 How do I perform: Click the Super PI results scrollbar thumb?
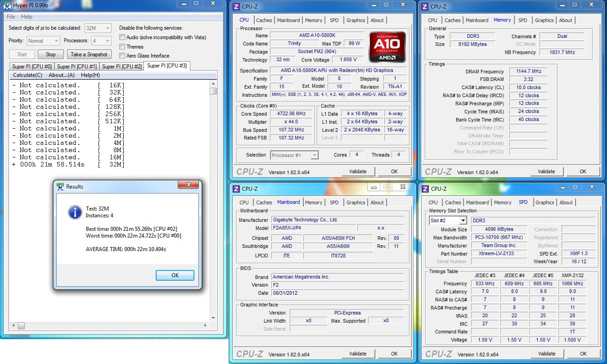214,91
